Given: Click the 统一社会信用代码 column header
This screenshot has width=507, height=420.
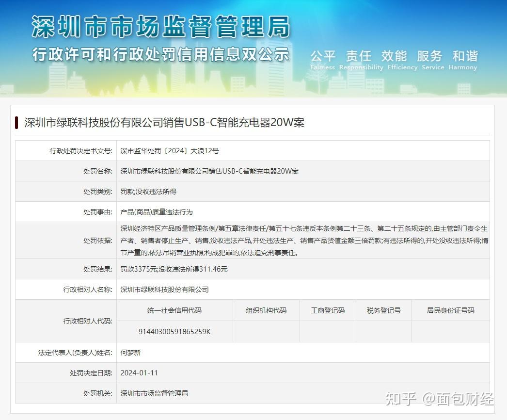Looking at the screenshot, I should [x=174, y=310].
